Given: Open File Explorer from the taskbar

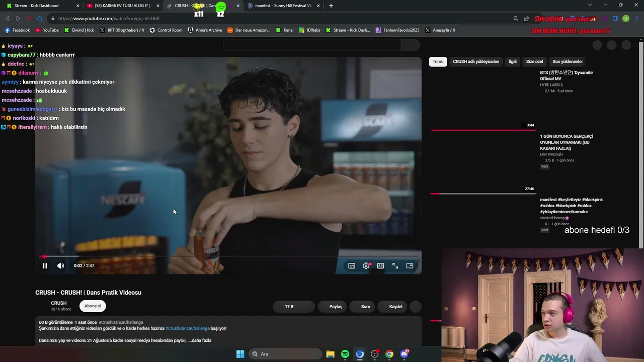Looking at the screenshot, I should pyautogui.click(x=331, y=354).
